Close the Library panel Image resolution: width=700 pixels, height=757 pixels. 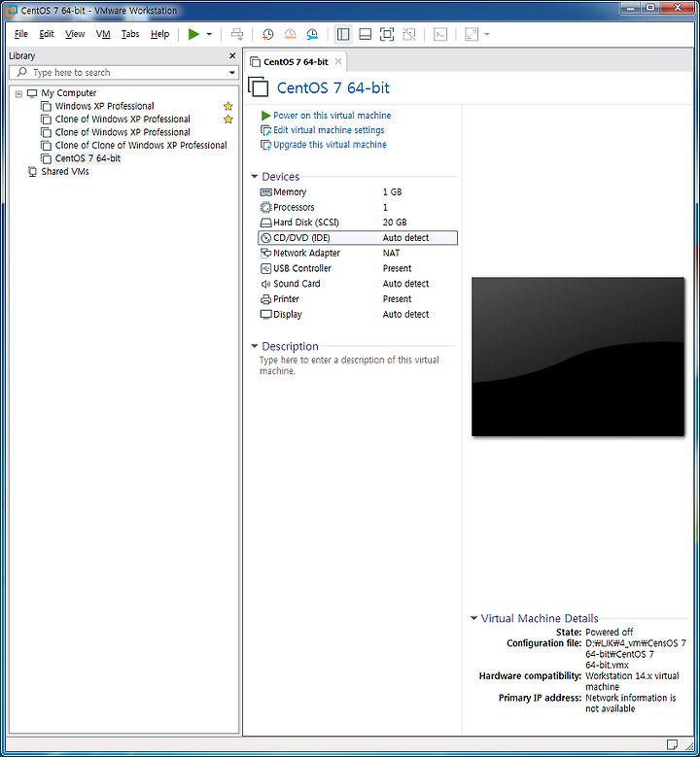pyautogui.click(x=232, y=56)
